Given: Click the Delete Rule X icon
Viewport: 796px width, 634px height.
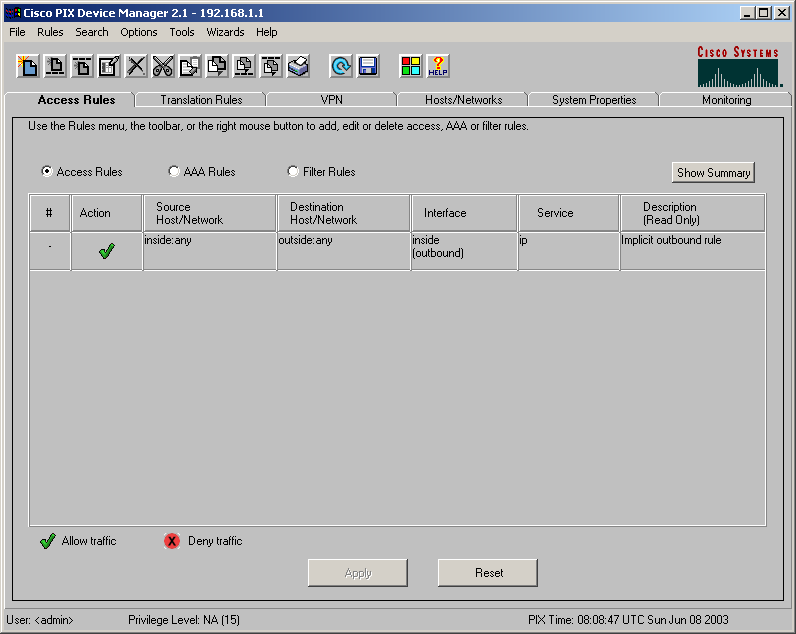Looking at the screenshot, I should 136,66.
